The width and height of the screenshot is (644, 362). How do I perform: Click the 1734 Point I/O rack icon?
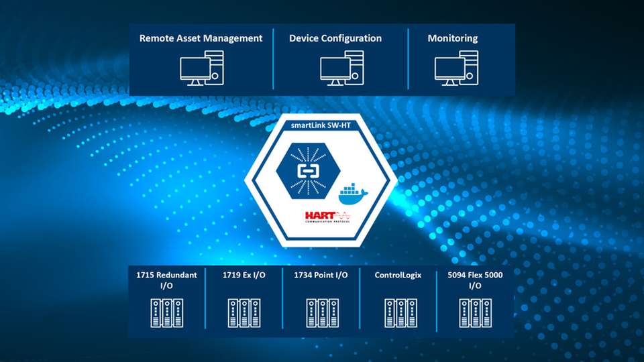pos(323,313)
